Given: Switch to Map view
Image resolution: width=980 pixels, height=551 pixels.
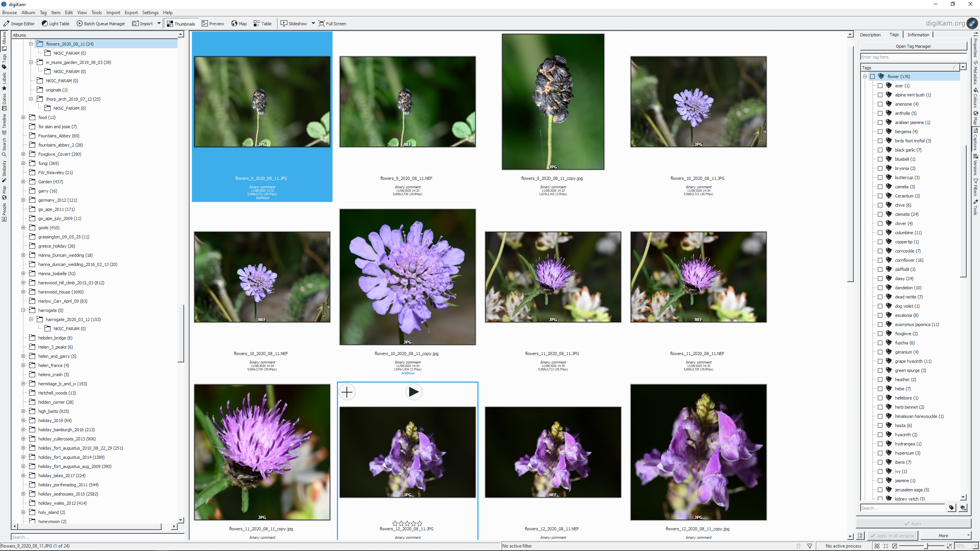Looking at the screenshot, I should (239, 24).
